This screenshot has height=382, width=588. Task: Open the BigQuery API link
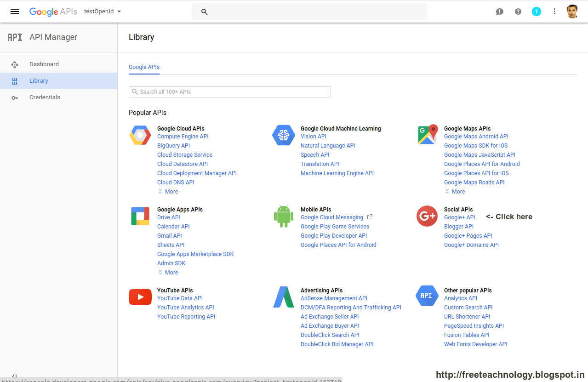[x=173, y=146]
